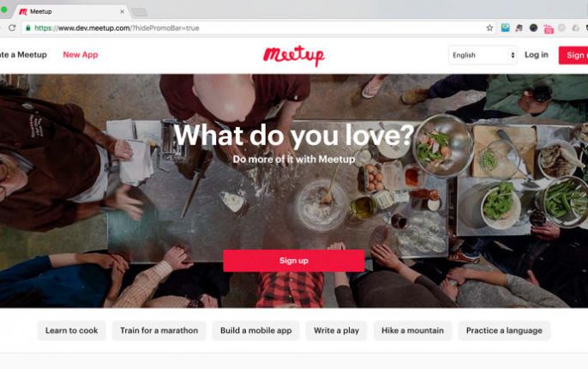Click the green window maximize button
This screenshot has width=588, height=369.
tap(3, 10)
